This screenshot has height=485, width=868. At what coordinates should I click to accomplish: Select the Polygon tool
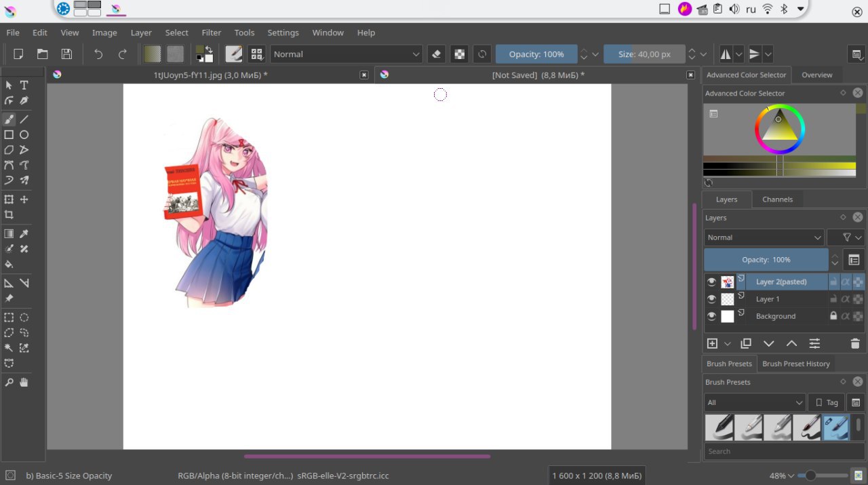pos(9,150)
